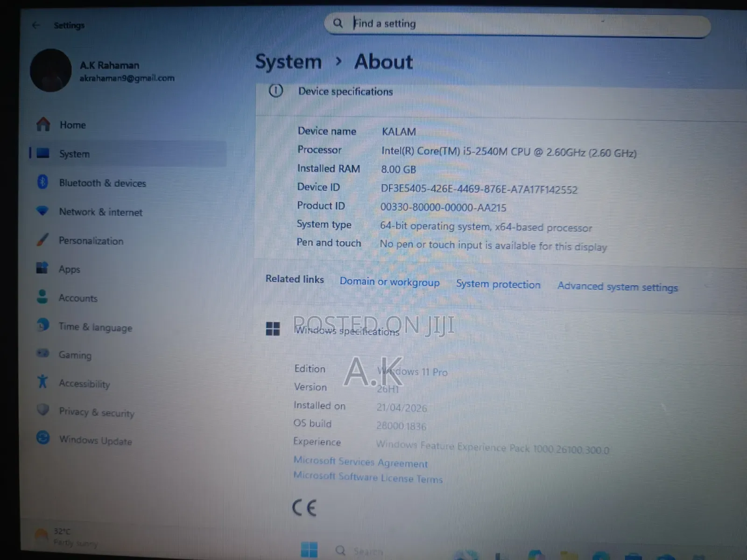Click the search magnifier icon in Find a setting
The image size is (747, 560).
338,23
